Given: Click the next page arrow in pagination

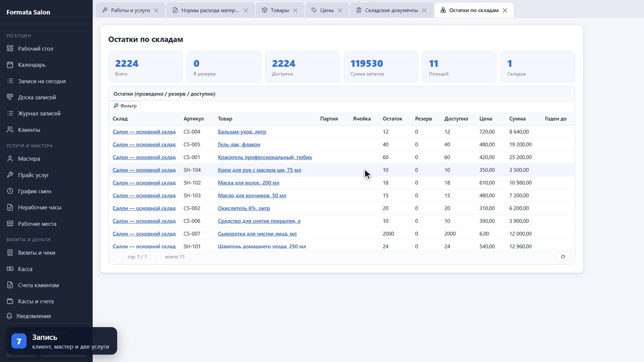Looking at the screenshot, I should pos(156,256).
